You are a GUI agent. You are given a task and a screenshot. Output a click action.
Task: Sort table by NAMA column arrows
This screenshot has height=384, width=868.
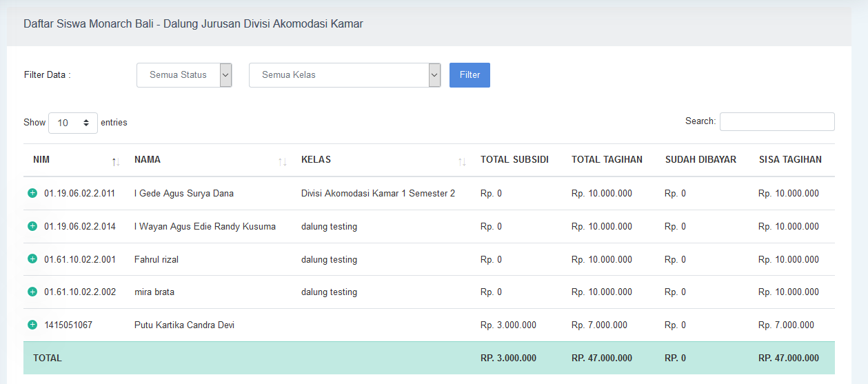coord(283,161)
